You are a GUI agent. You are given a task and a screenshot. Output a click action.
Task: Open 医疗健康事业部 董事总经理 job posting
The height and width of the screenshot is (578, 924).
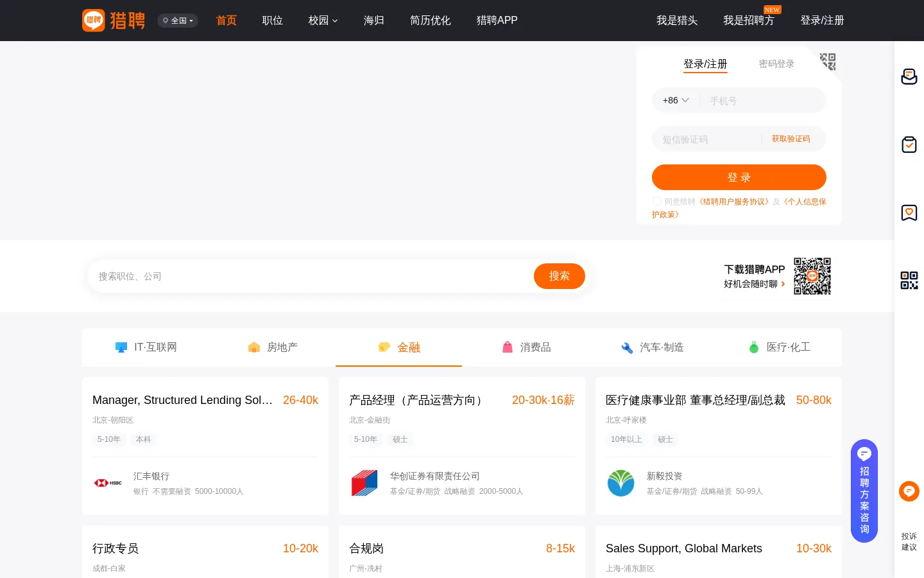(x=696, y=400)
